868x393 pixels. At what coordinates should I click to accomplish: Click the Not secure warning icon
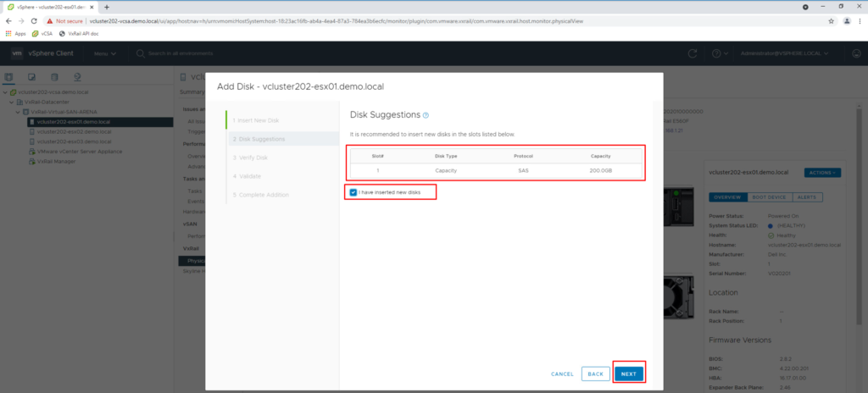click(x=50, y=21)
